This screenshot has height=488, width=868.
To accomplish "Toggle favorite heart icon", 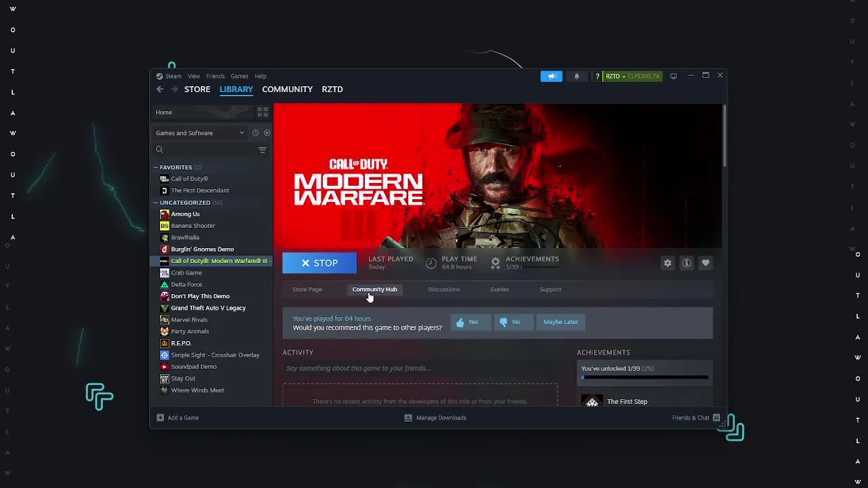I will pos(706,263).
